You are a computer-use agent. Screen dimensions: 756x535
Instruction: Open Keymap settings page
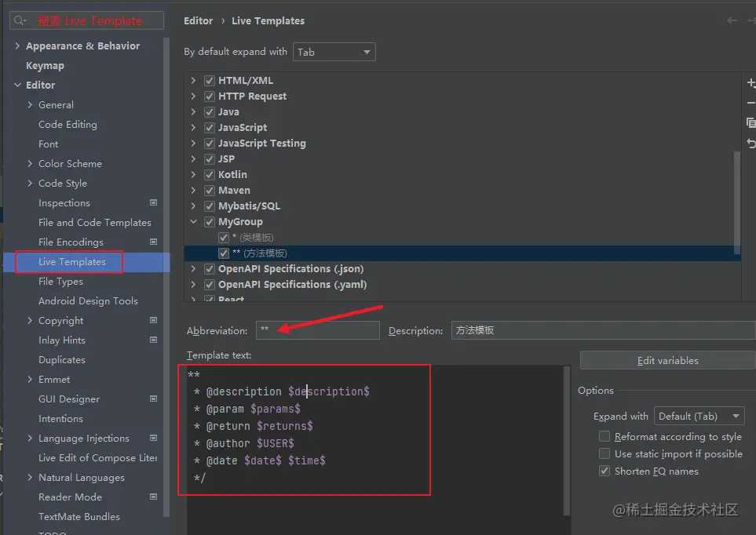45,66
